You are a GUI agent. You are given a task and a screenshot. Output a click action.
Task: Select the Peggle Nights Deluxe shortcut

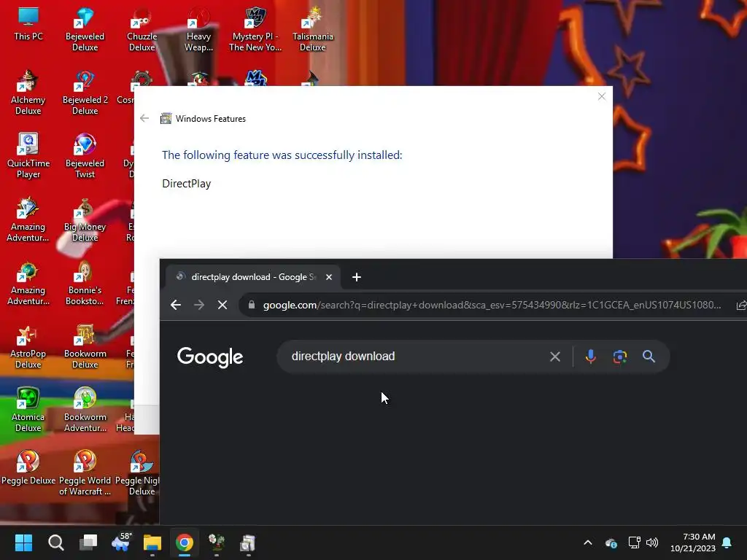[x=138, y=472]
